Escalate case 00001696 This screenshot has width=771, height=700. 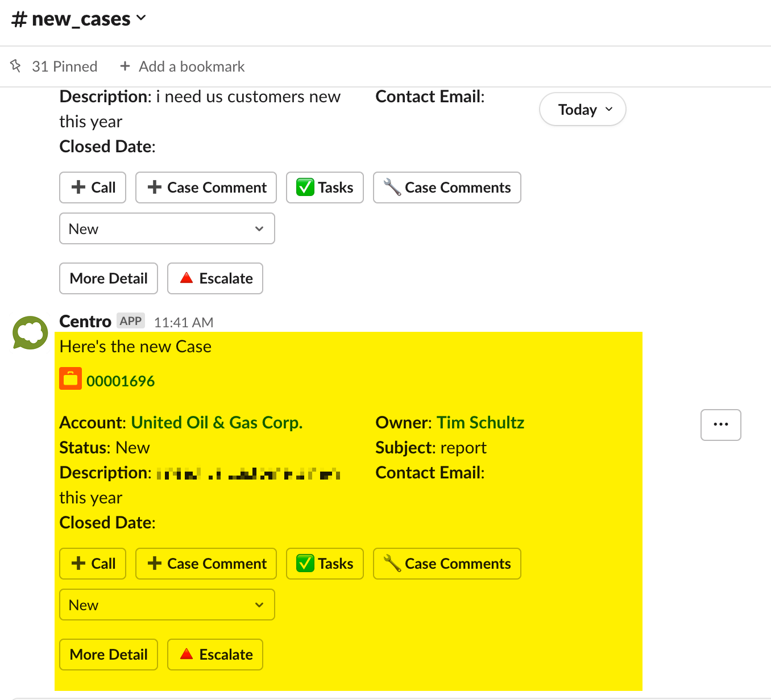[215, 655]
